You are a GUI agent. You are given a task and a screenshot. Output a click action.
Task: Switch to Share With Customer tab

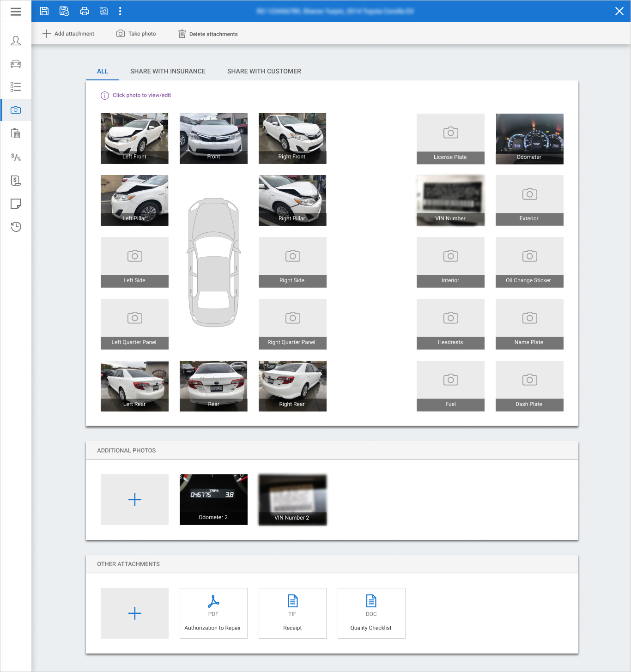[x=264, y=71]
